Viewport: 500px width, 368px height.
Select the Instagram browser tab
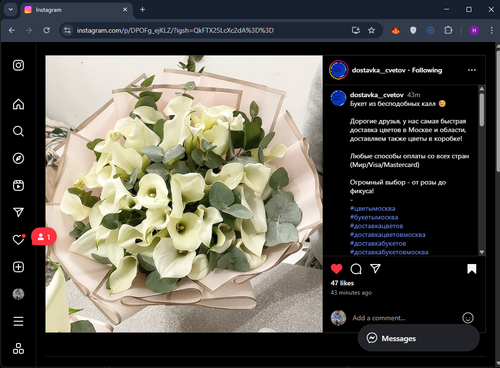75,10
